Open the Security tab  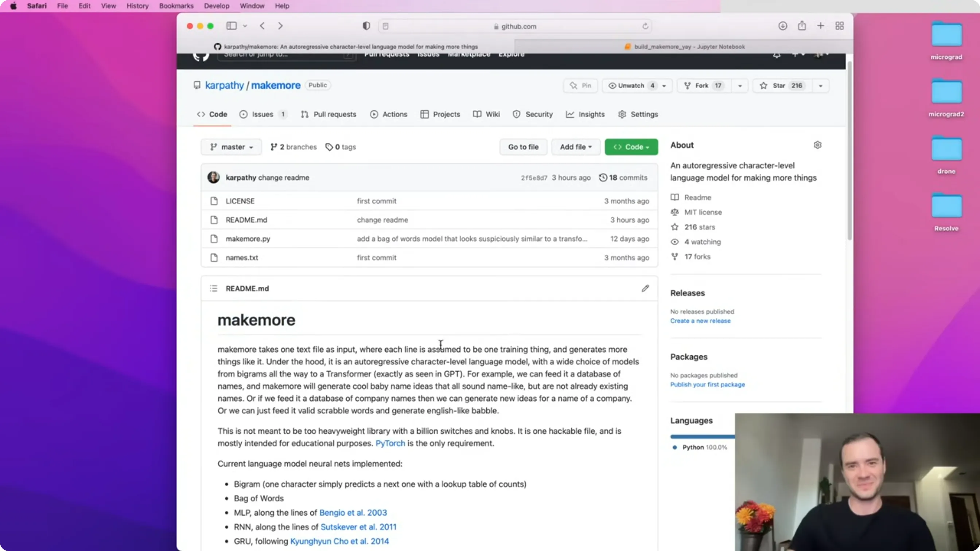click(x=532, y=114)
